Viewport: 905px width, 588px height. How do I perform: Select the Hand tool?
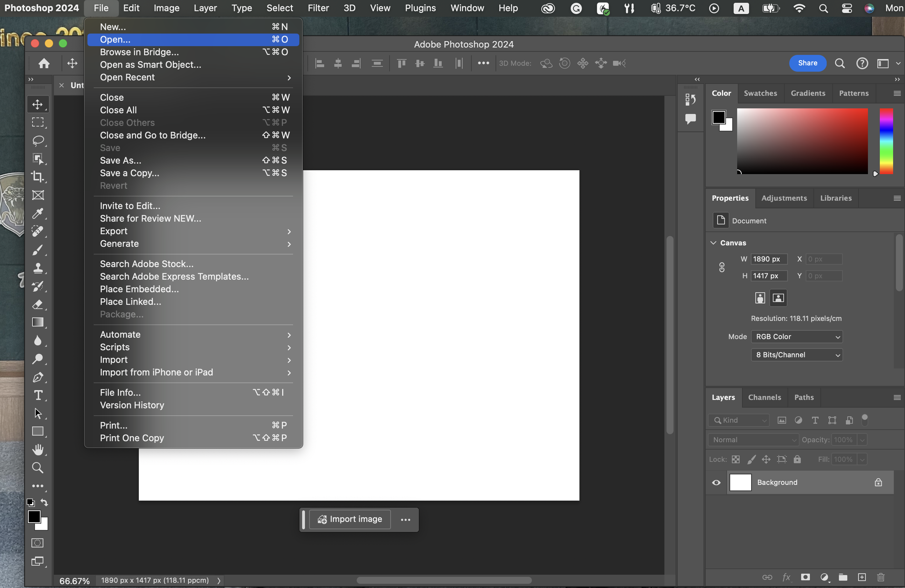(37, 450)
